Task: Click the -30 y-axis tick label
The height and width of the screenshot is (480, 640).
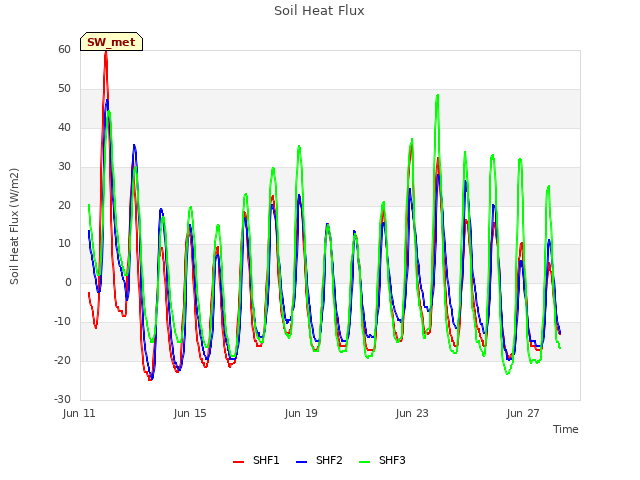Action: pos(63,399)
